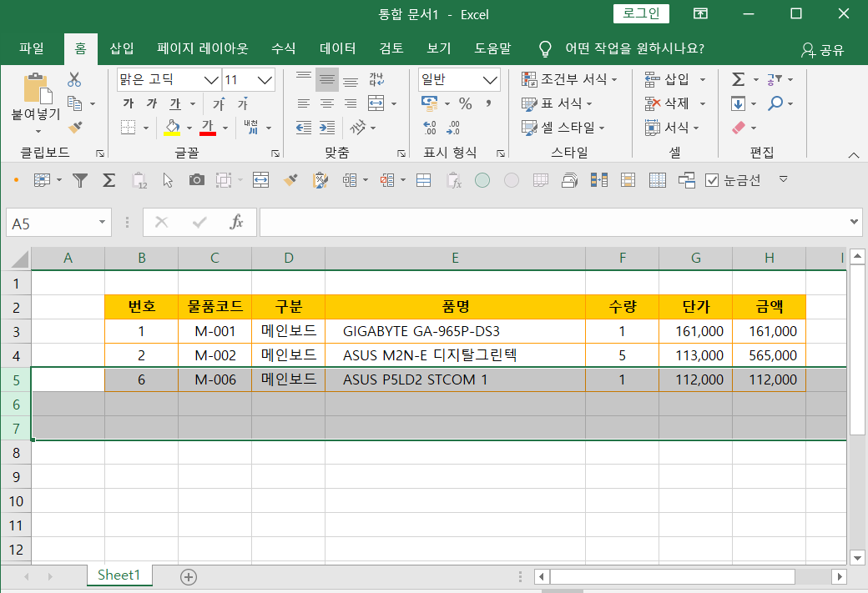Click the 공유 share button
Image resolution: width=868 pixels, height=593 pixels.
click(x=823, y=50)
